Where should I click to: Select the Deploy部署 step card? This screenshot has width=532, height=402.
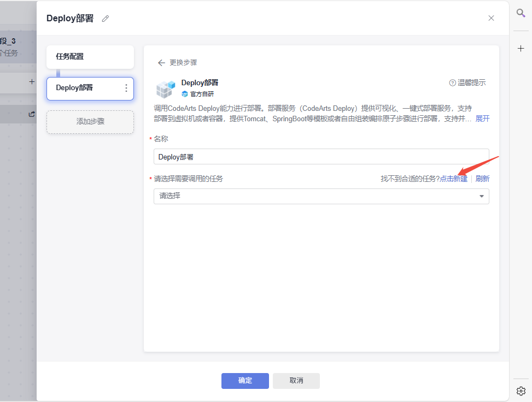coord(90,88)
